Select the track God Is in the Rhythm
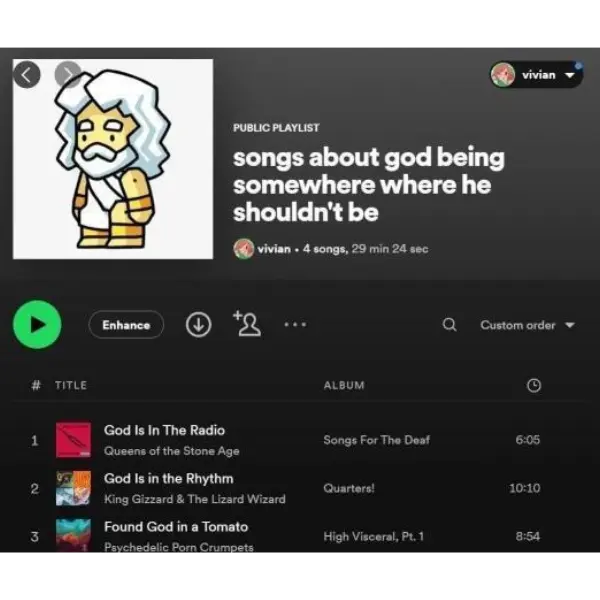600x600 pixels. (x=168, y=478)
